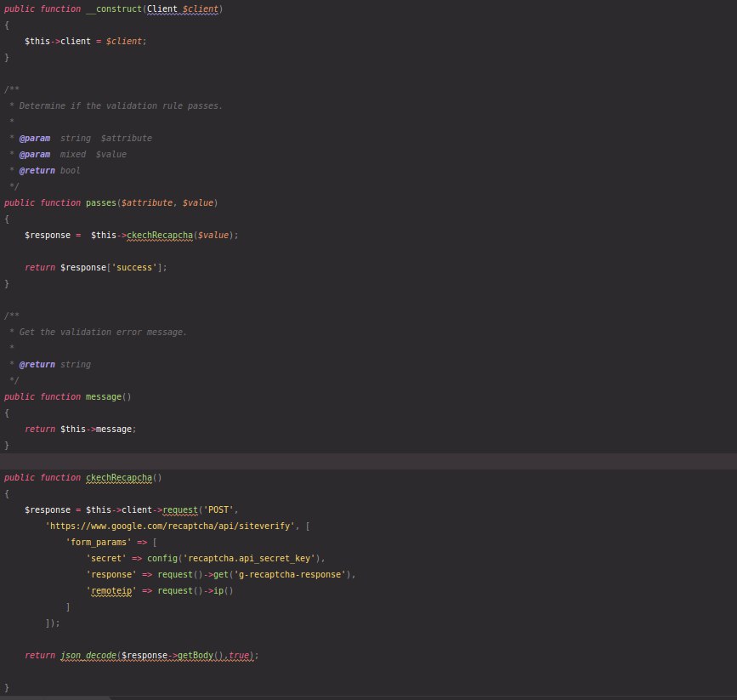Click the ckechRecapcha function declaration name
Image resolution: width=737 pixels, height=700 pixels.
coord(119,477)
